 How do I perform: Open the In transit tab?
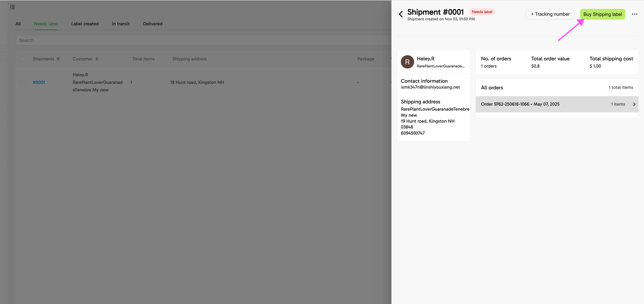click(x=121, y=24)
